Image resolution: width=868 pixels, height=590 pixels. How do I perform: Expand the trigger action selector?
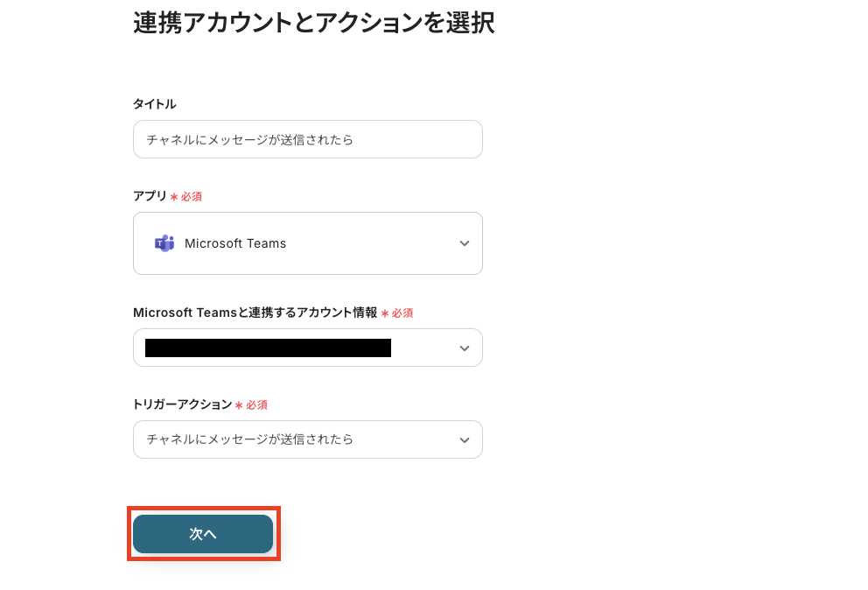[x=308, y=439]
